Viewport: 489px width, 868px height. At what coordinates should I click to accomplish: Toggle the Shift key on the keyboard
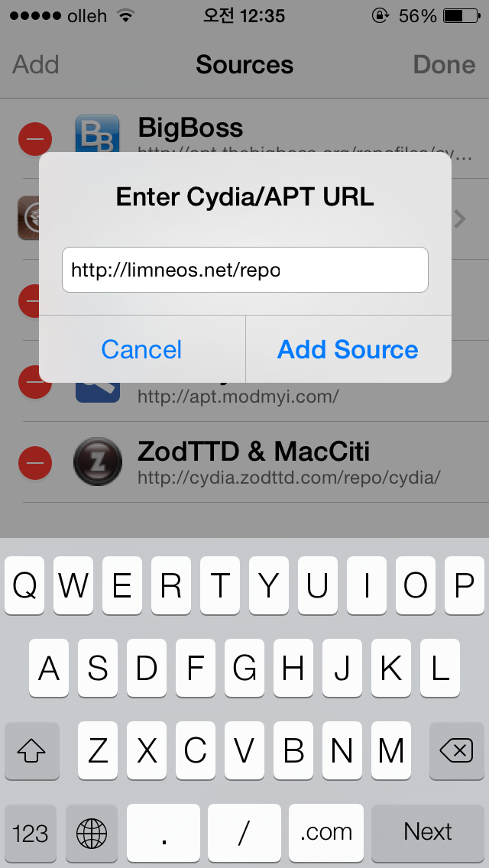tap(31, 750)
